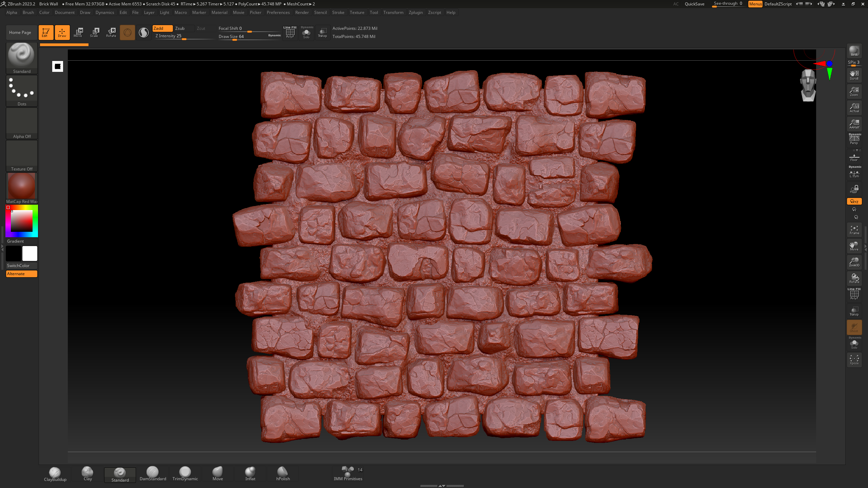Toggle Persp perspective view
This screenshot has height=488, width=868.
(854, 140)
